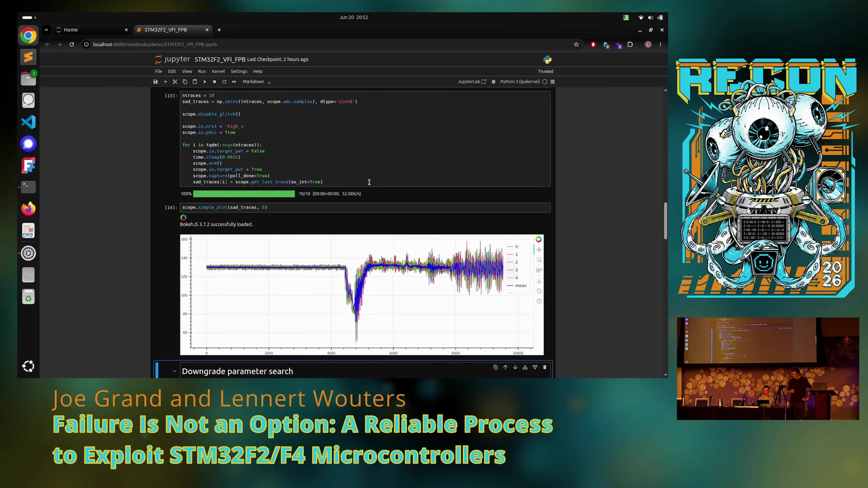This screenshot has height=488, width=868.
Task: Open Visual Studio Code from the dock
Action: tap(28, 122)
